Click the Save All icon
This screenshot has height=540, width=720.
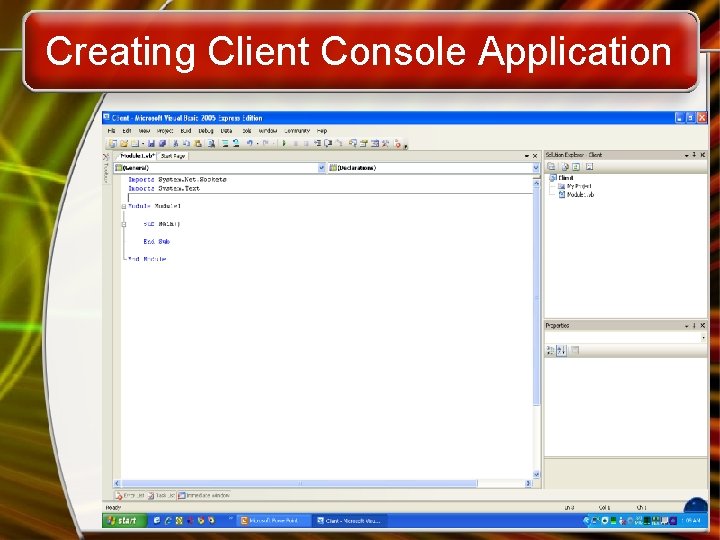[162, 144]
